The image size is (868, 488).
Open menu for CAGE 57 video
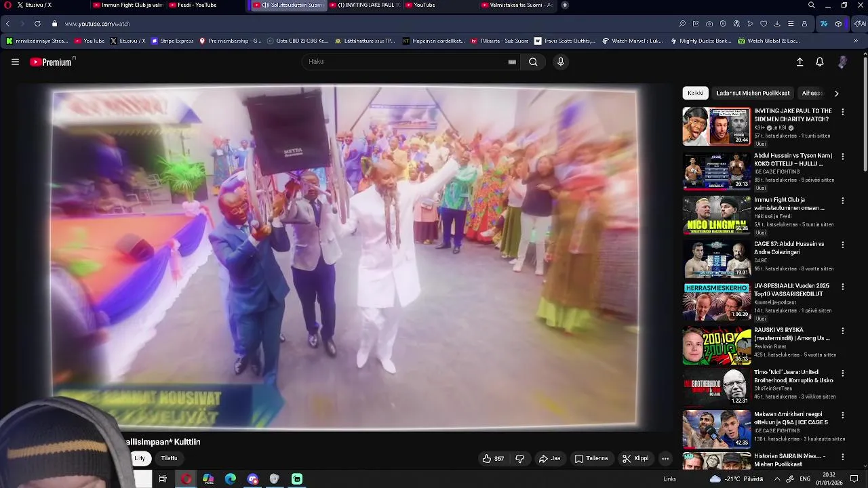coord(843,245)
